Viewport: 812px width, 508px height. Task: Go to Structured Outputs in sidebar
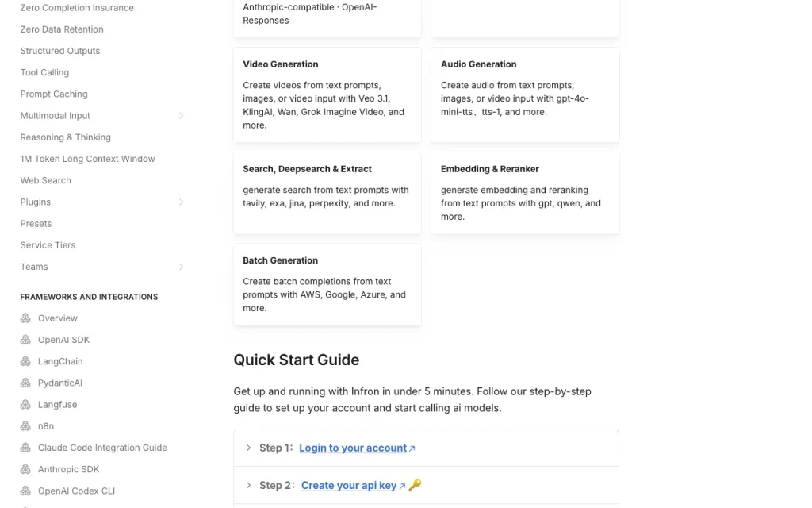coord(60,51)
